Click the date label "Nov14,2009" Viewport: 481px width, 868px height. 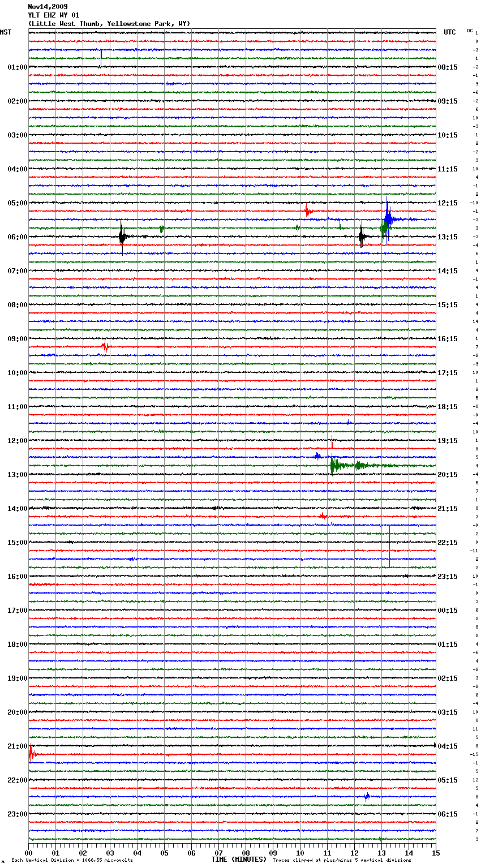click(48, 7)
